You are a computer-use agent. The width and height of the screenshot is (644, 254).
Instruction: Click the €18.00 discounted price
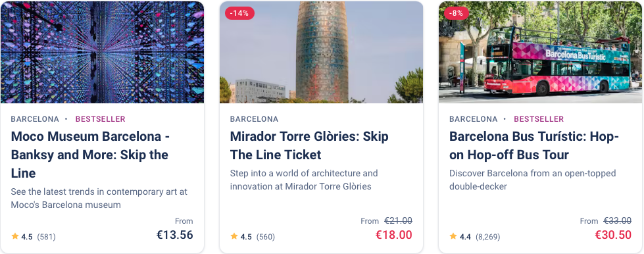pos(394,235)
